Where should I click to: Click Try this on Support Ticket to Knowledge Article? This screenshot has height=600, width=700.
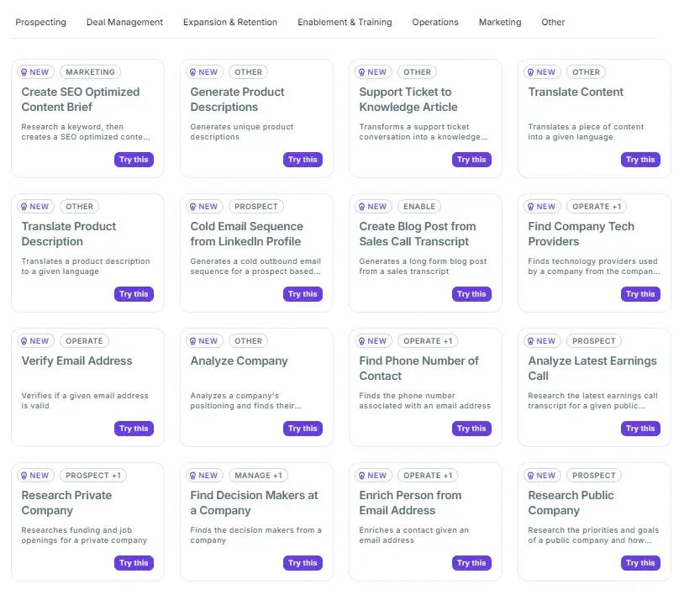(x=471, y=160)
